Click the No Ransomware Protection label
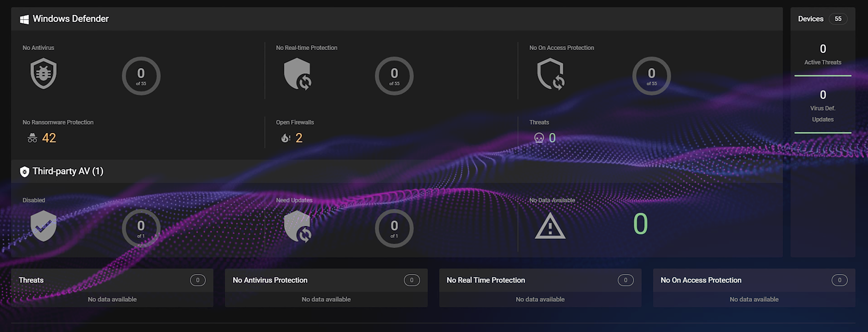This screenshot has height=332, width=868. 58,122
